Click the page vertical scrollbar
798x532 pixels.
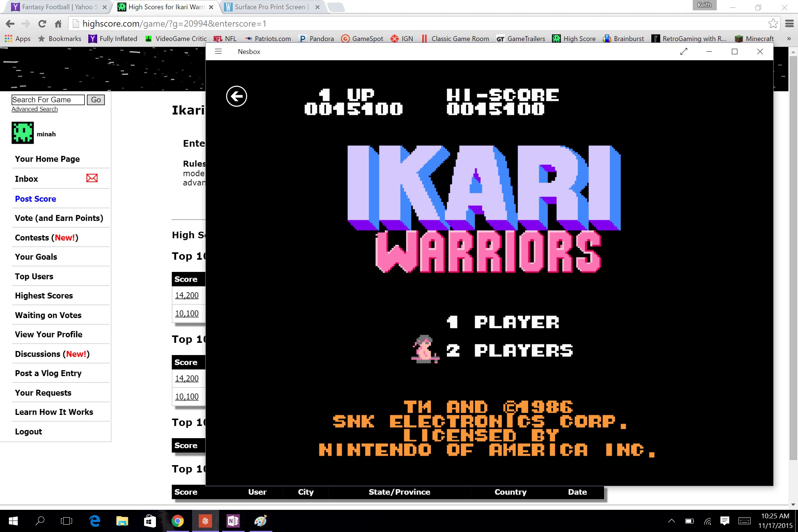pyautogui.click(x=793, y=259)
